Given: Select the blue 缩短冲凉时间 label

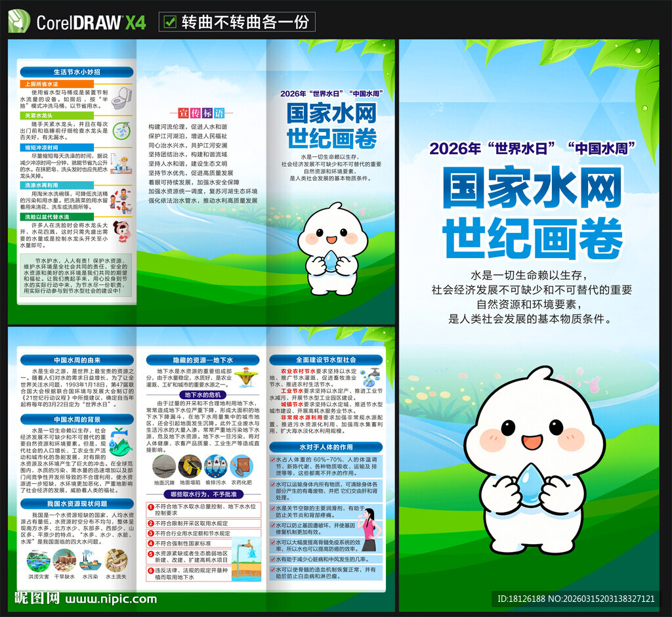Looking at the screenshot, I should (x=56, y=148).
